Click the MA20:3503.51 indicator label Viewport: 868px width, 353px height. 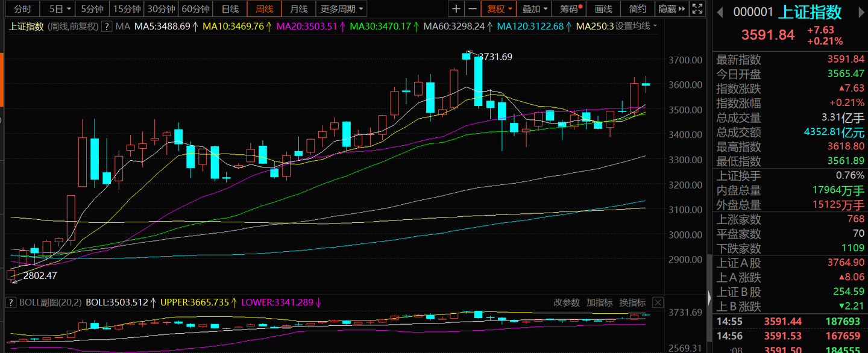[x=310, y=27]
